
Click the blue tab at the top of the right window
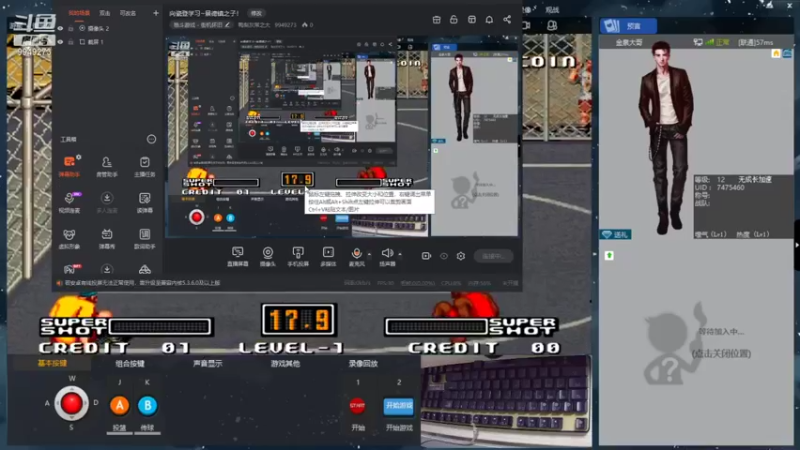click(628, 26)
